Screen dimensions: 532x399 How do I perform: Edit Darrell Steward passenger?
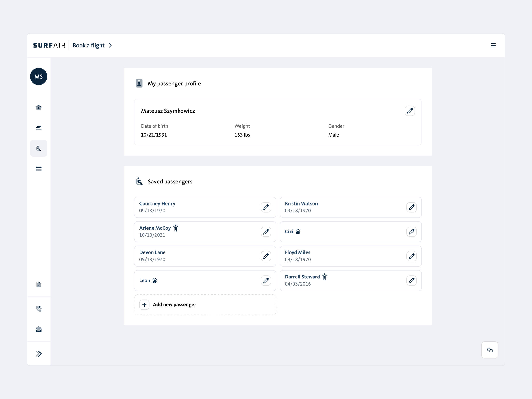[x=411, y=280]
